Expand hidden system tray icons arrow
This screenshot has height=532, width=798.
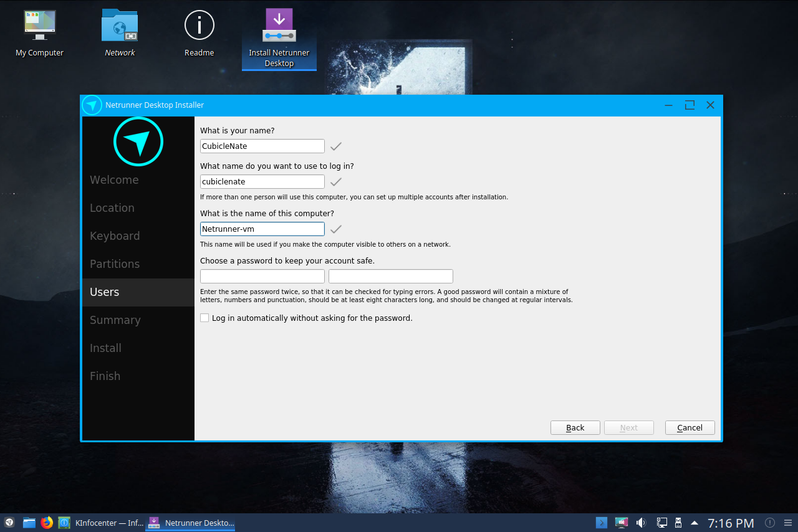tap(695, 523)
